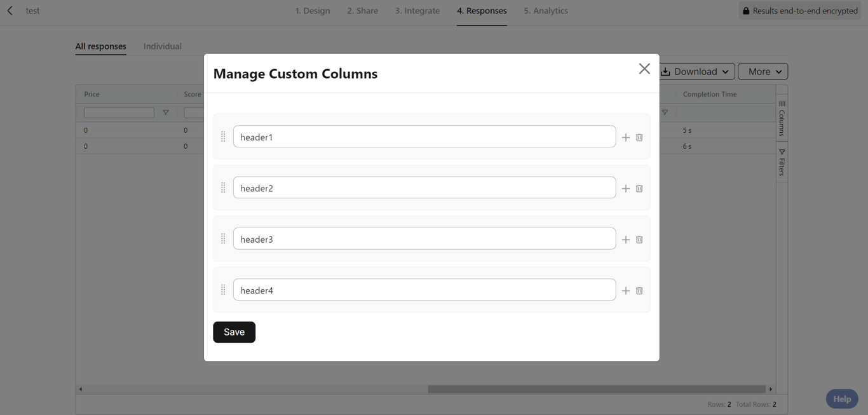
Task: Add a column after header1
Action: pos(626,137)
